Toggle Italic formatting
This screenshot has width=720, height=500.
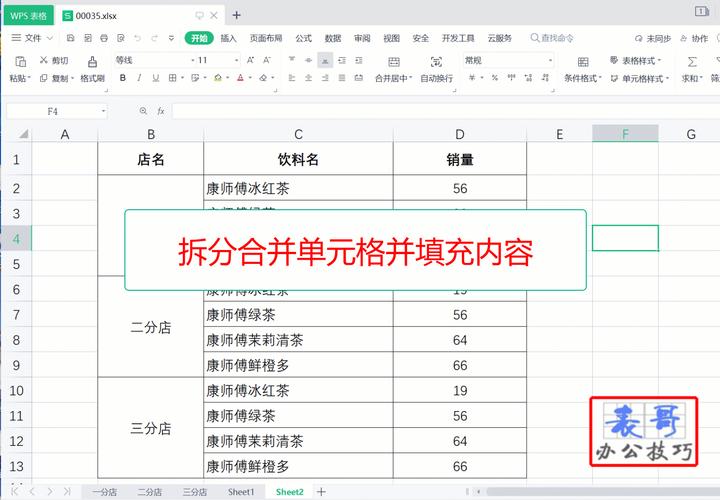pyautogui.click(x=139, y=78)
